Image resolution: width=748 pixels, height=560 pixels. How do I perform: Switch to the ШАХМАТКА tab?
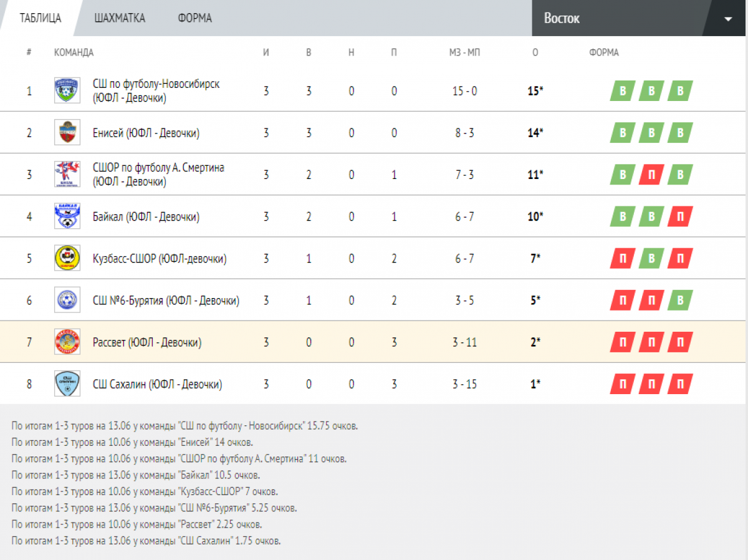[120, 18]
